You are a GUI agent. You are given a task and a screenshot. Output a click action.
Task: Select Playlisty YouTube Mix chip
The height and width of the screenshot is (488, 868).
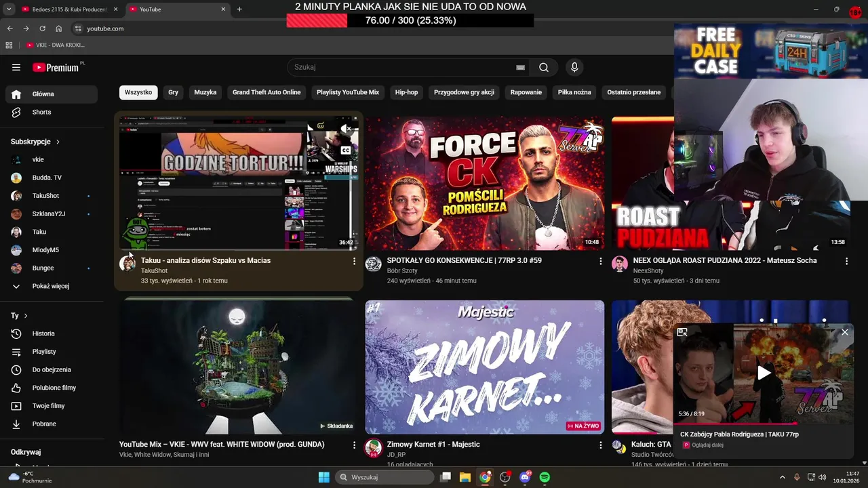pyautogui.click(x=348, y=92)
